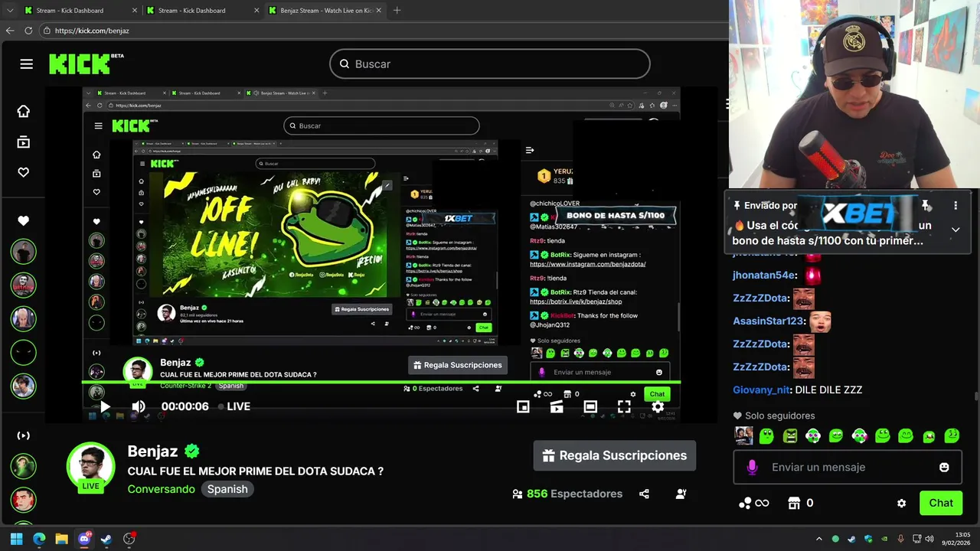The width and height of the screenshot is (980, 551).
Task: Open the chat shop store icon
Action: tap(794, 503)
